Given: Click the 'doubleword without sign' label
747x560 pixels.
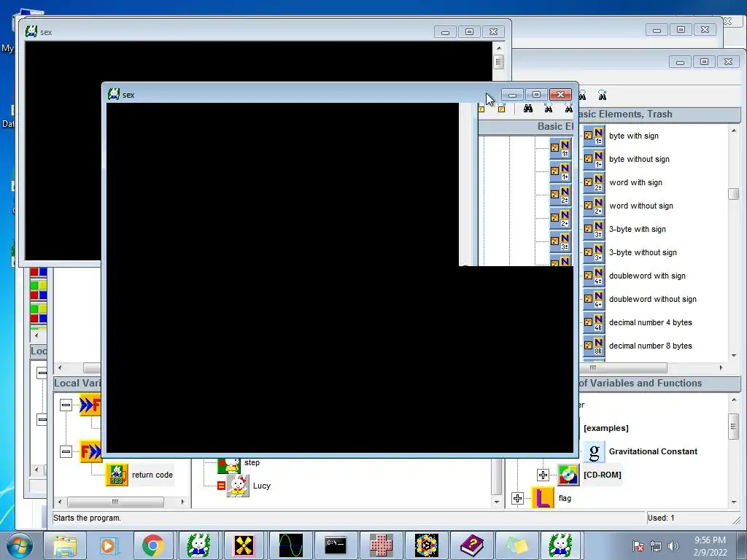Looking at the screenshot, I should (x=653, y=299).
